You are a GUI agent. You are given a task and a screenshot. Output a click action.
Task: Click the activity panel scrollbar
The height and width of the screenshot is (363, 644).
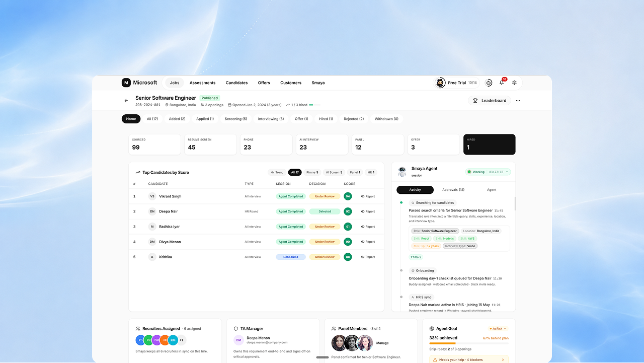(x=515, y=204)
